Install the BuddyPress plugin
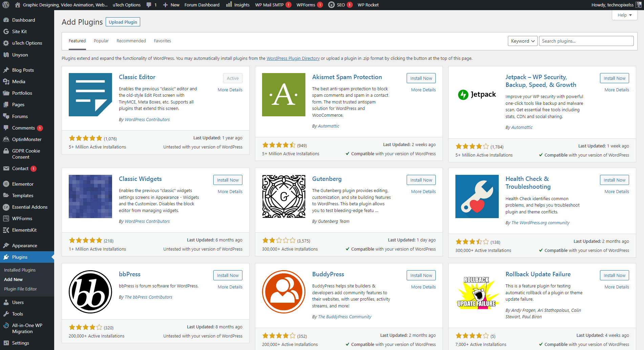The width and height of the screenshot is (644, 350). pyautogui.click(x=421, y=275)
